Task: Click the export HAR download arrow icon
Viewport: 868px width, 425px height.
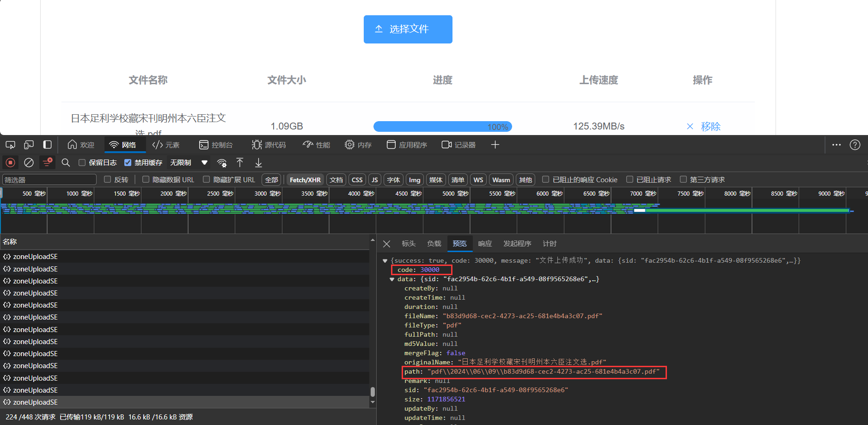Action: [x=258, y=162]
